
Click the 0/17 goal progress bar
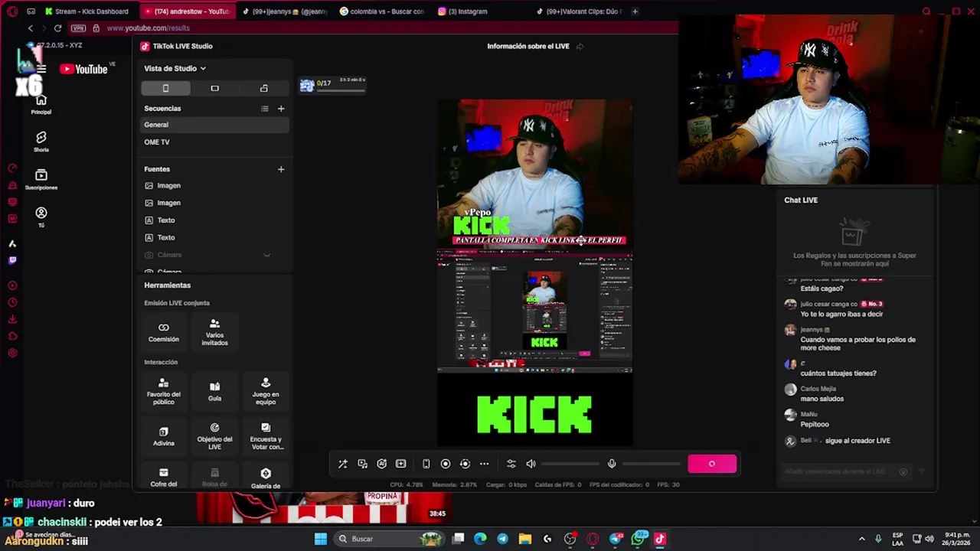click(x=341, y=90)
